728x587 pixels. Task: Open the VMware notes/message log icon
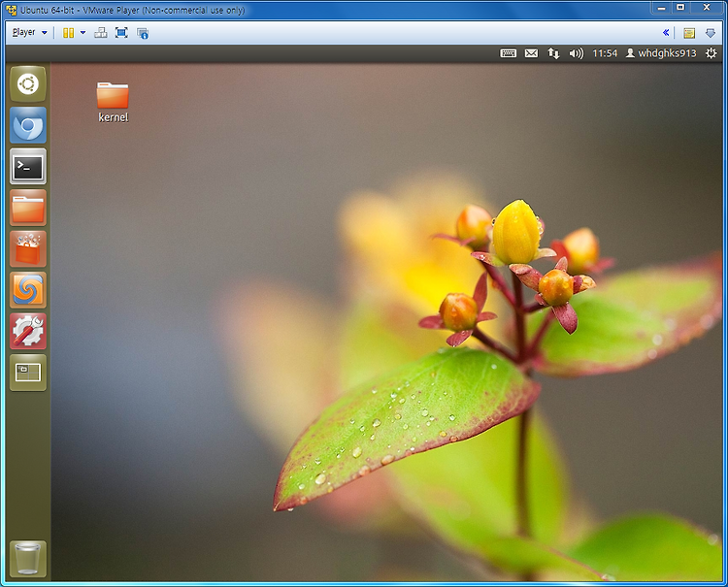point(689,33)
